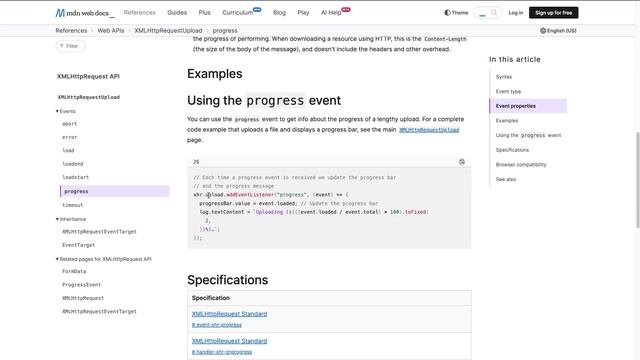Click the page vertical scrollbar thumb
Viewport: 640px width, 360px height.
click(638, 180)
